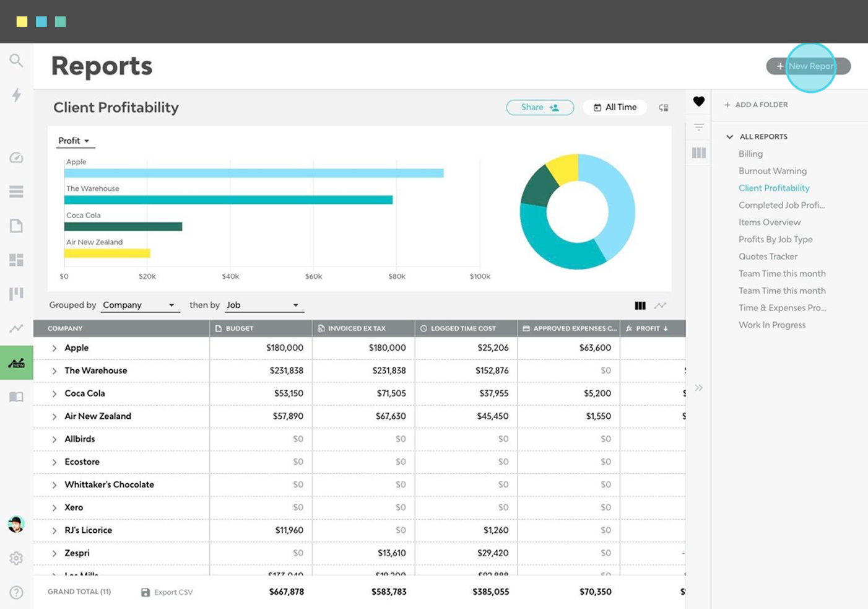Click the New Report button
Viewport: 868px width, 609px height.
point(807,66)
